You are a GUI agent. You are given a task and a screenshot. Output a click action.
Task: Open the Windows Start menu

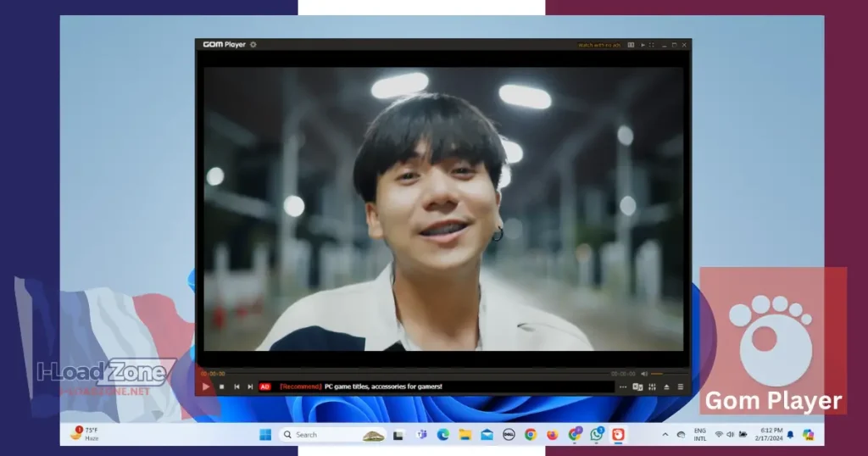pos(265,435)
